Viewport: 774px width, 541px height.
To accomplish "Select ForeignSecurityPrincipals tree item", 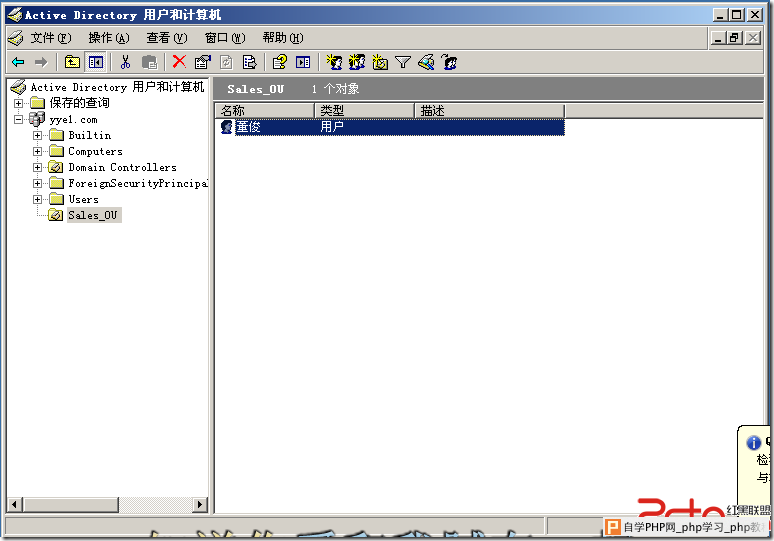I will click(x=138, y=184).
